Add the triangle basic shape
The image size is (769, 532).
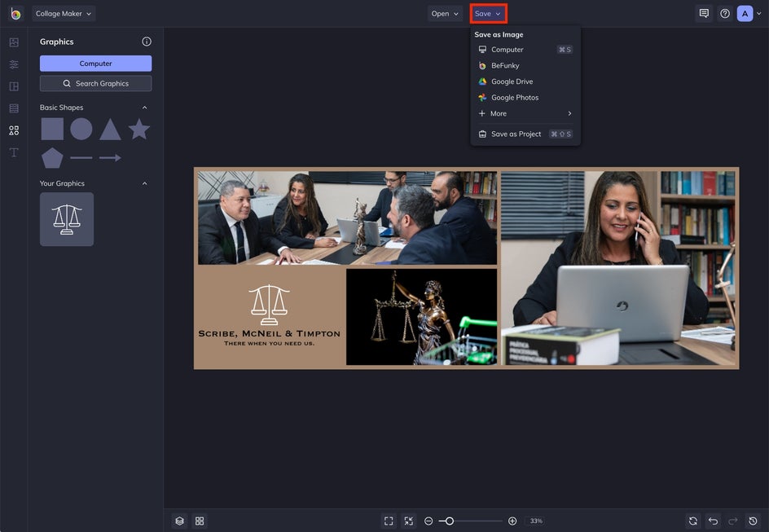pyautogui.click(x=110, y=130)
